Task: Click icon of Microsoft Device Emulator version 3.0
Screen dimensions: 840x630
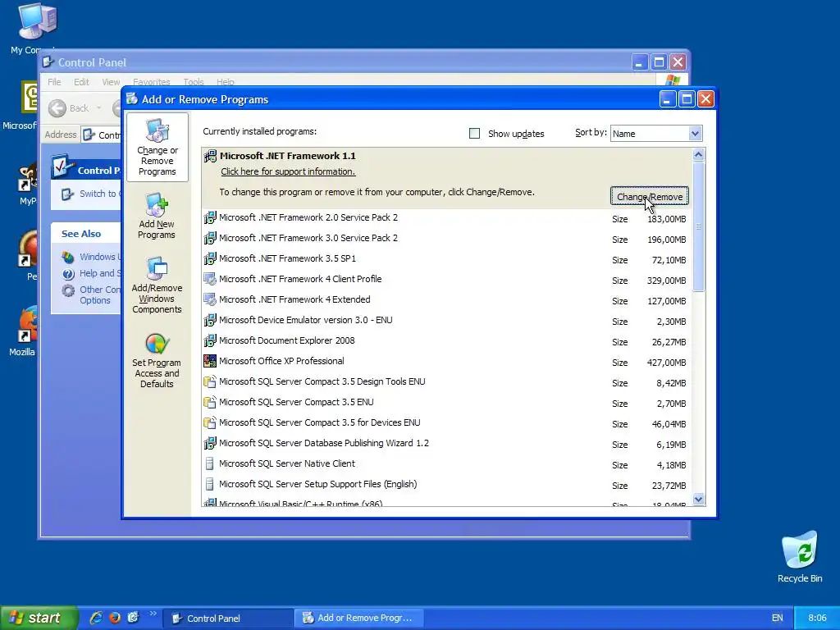Action: [210, 321]
